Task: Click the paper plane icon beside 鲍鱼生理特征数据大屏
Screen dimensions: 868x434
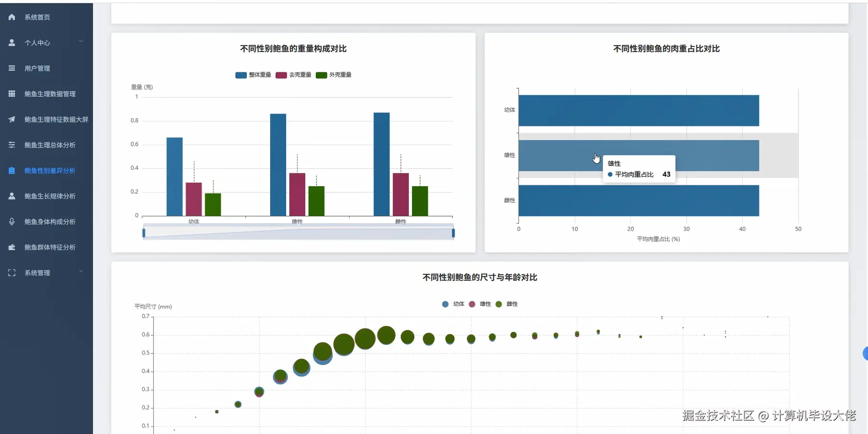Action: (x=12, y=120)
